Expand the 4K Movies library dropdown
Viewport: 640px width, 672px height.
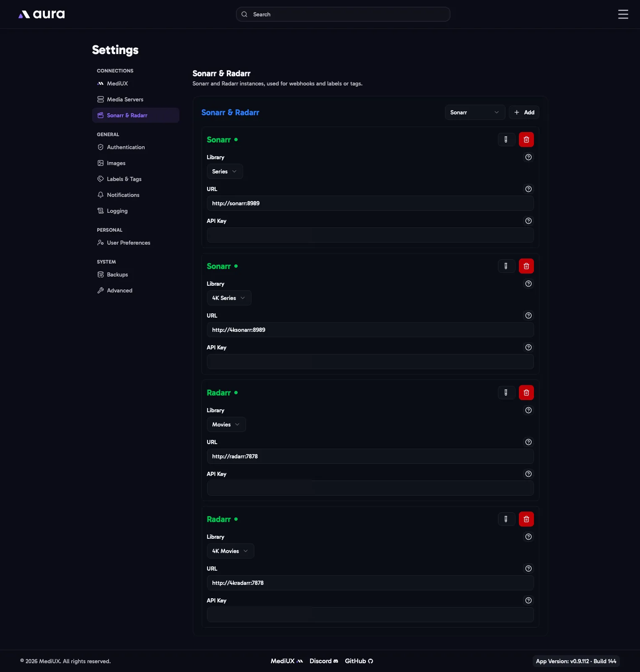231,551
